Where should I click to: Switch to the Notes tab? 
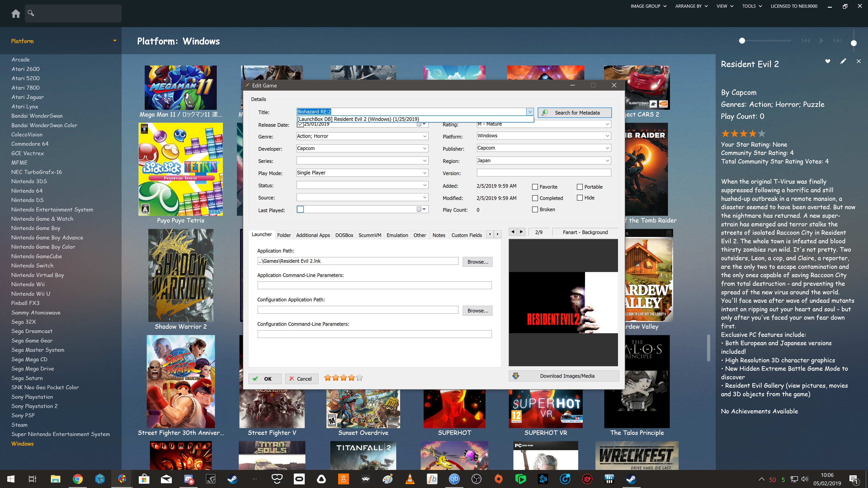(x=439, y=235)
